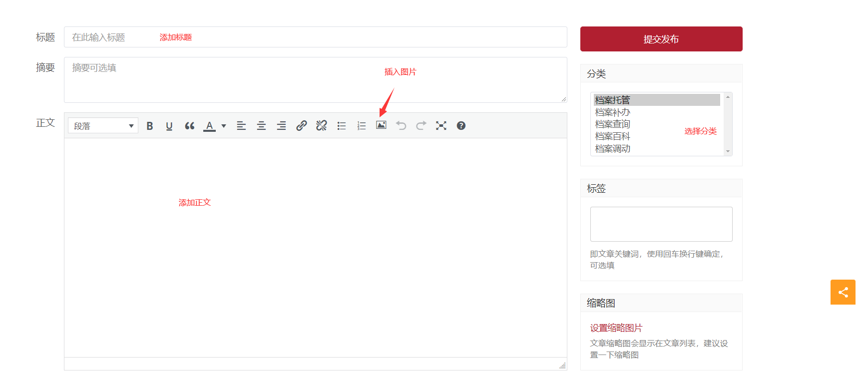This screenshot has width=868, height=374.
Task: Open the editor help icon
Action: (461, 126)
